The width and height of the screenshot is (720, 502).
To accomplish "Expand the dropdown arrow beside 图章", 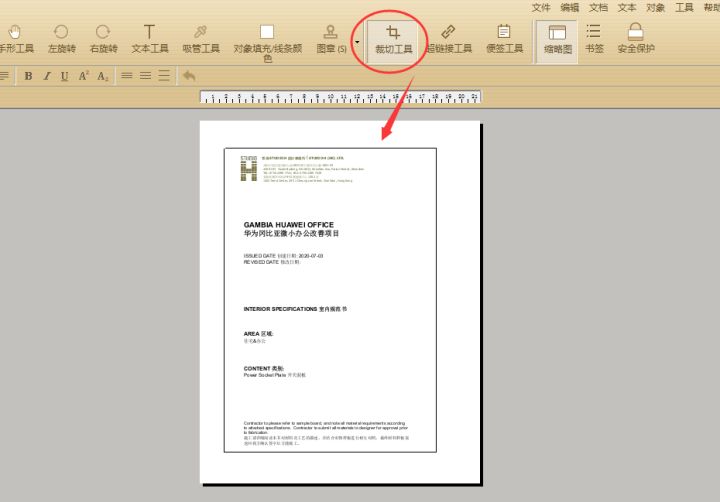I will tap(357, 42).
